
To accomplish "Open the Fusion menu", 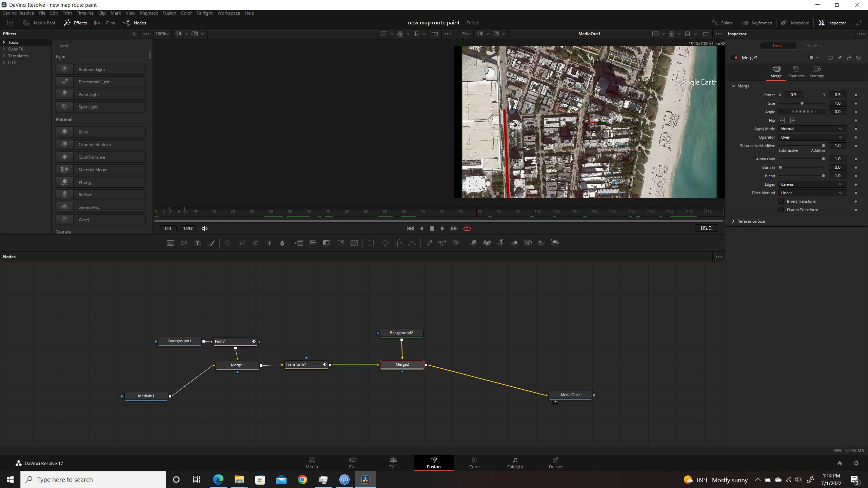I will pos(169,13).
